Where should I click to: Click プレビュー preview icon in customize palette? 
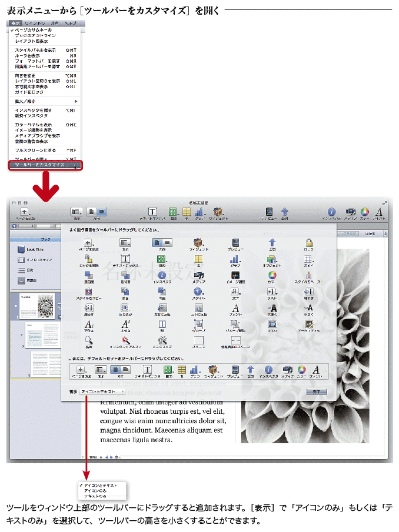tap(235, 243)
